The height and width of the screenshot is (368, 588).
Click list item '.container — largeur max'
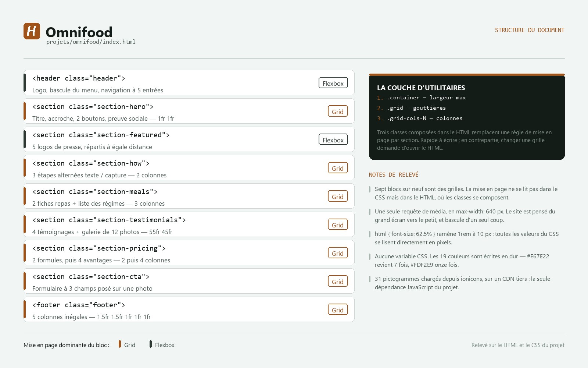[x=422, y=98]
